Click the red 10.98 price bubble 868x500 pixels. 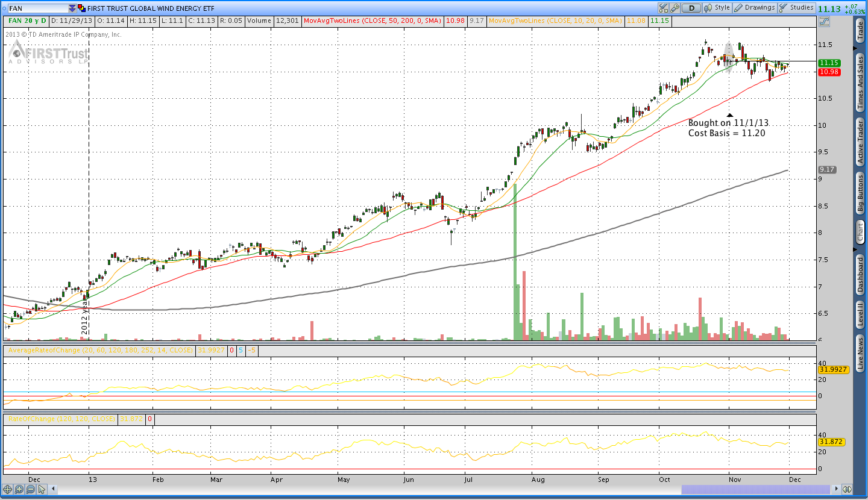point(829,72)
